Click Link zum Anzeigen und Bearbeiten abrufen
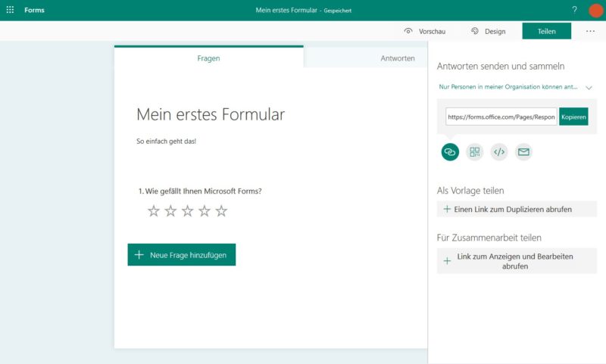This screenshot has height=364, width=606. click(517, 261)
